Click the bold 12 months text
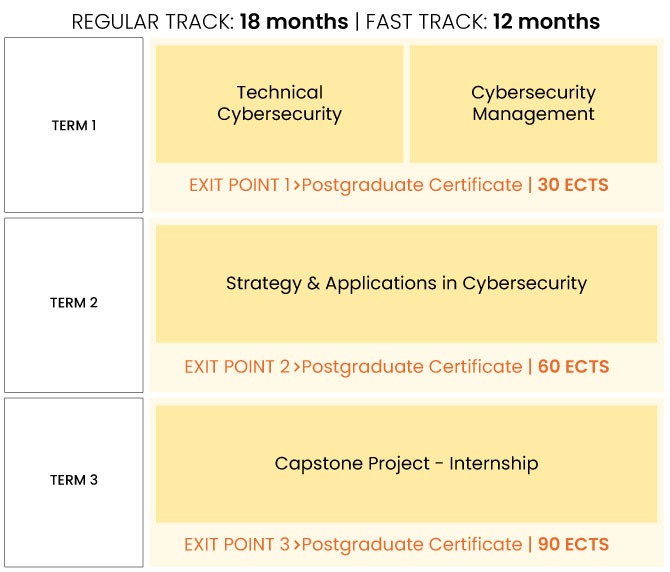Viewport: 670px width, 572px height. coord(547,22)
